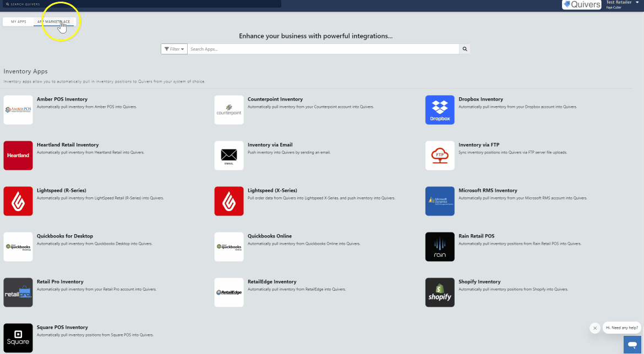Choose the Inventory via Email envelope icon
The width and height of the screenshot is (644, 354).
[229, 156]
